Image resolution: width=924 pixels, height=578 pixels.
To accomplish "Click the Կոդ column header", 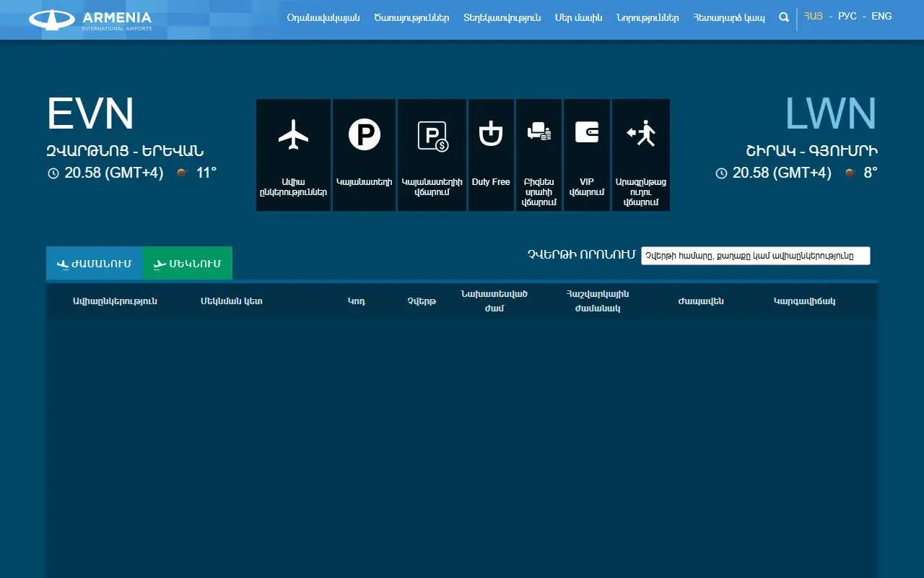I will [x=357, y=301].
